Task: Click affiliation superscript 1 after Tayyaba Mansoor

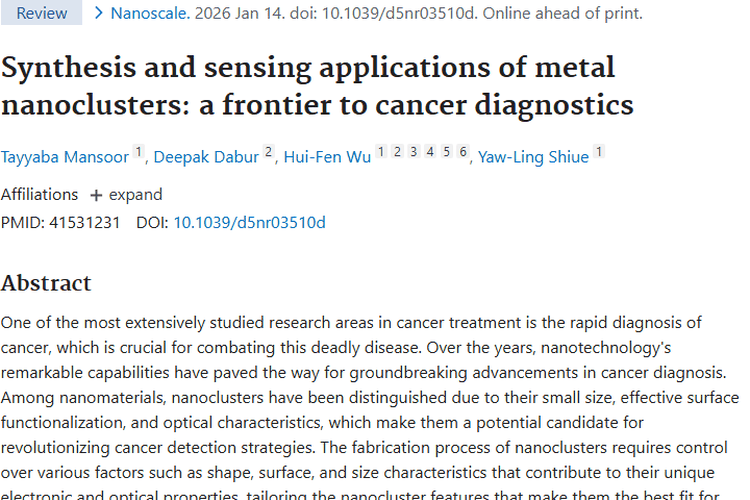Action: pos(138,152)
